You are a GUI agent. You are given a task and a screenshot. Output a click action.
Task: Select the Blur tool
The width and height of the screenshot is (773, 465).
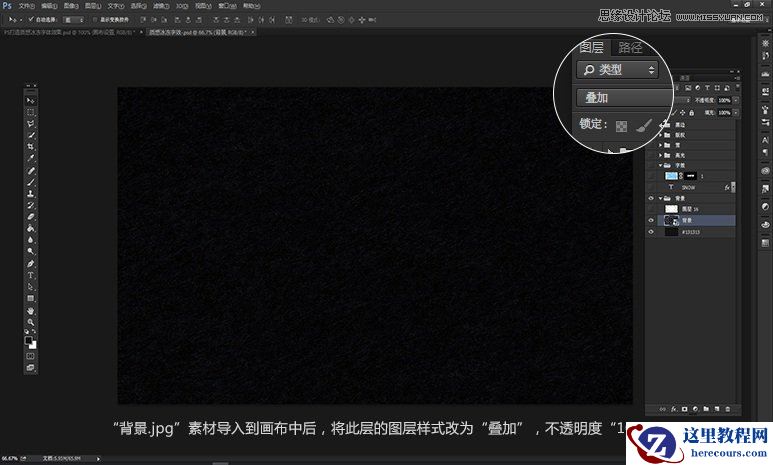click(x=31, y=240)
